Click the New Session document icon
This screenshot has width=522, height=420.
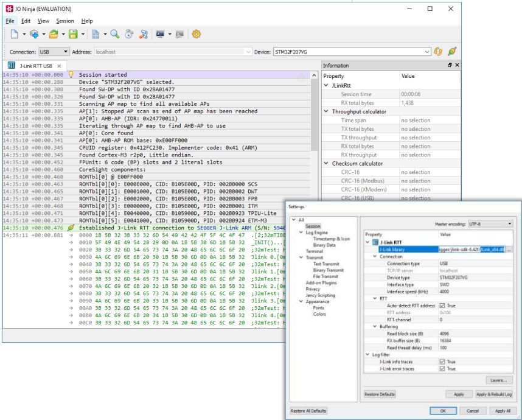point(15,34)
